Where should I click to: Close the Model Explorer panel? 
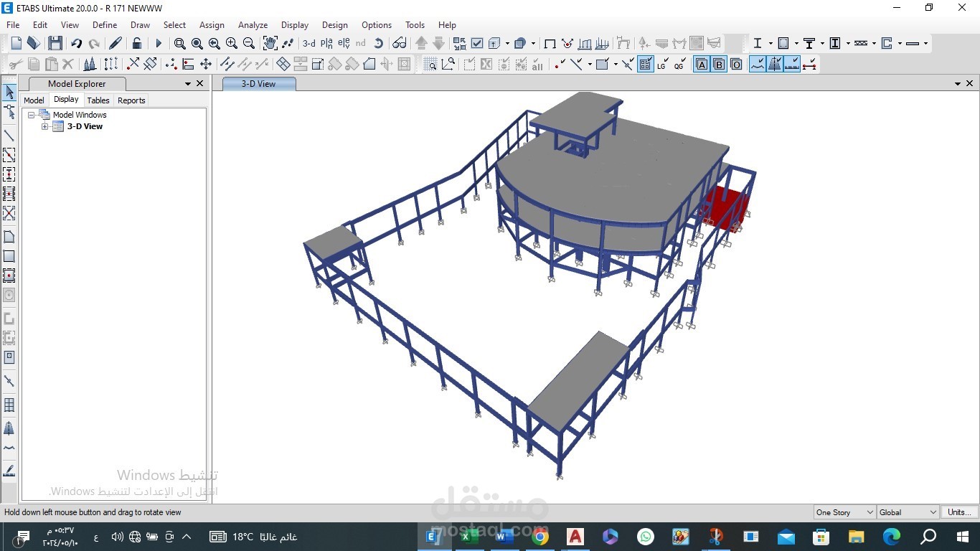tap(200, 83)
